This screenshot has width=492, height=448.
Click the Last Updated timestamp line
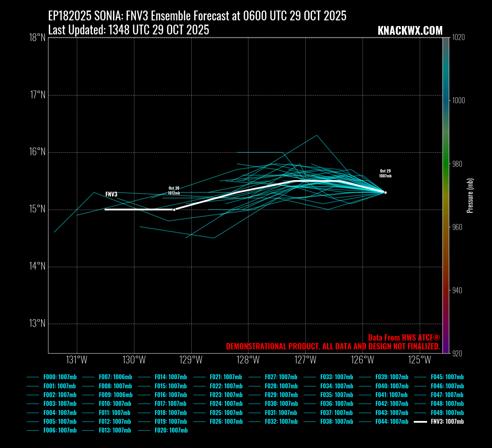(x=128, y=30)
